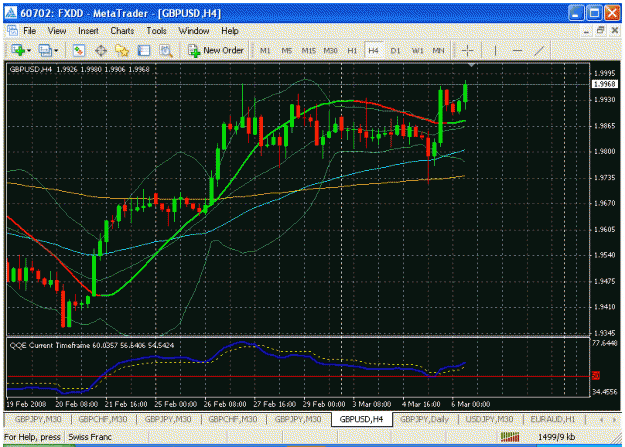This screenshot has width=625, height=447.
Task: Click the New Chart toolbar icon
Action: (x=17, y=50)
